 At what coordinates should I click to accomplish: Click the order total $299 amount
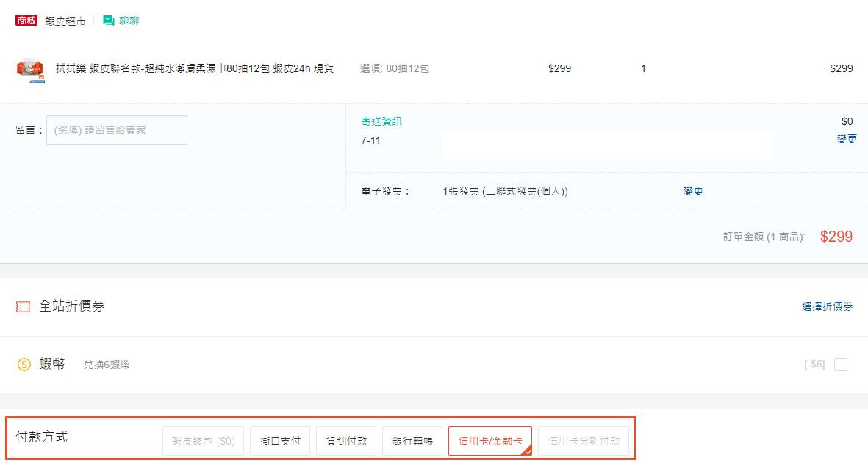[836, 237]
